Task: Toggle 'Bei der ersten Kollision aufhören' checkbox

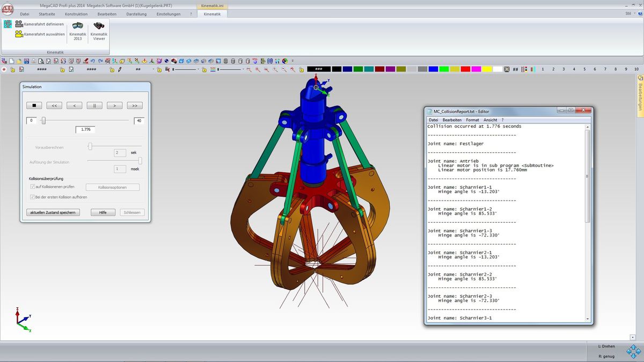Action: click(x=33, y=197)
